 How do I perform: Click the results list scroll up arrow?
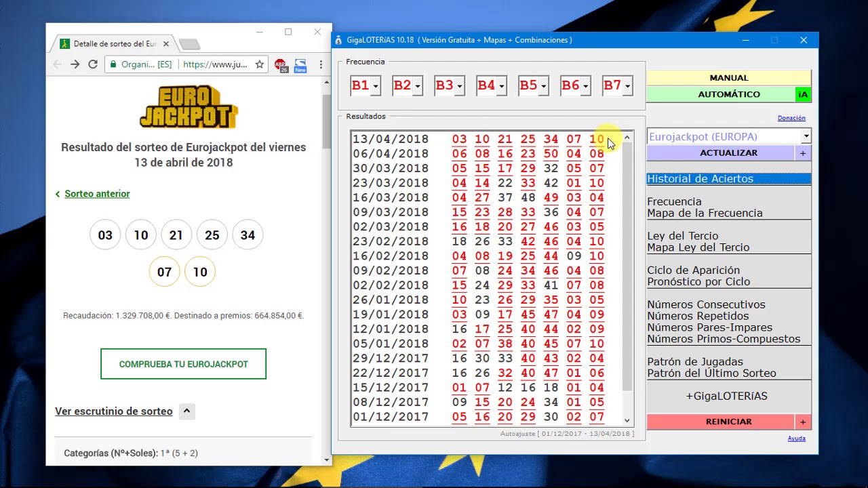627,138
